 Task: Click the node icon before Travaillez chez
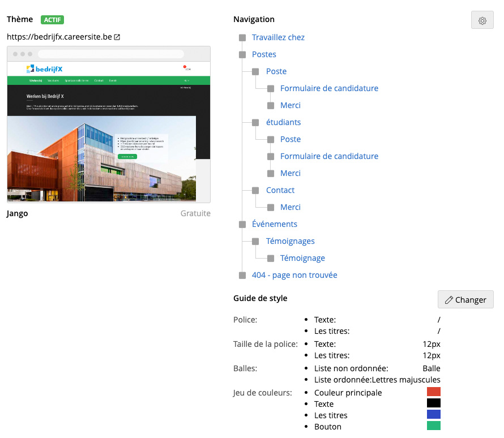242,38
